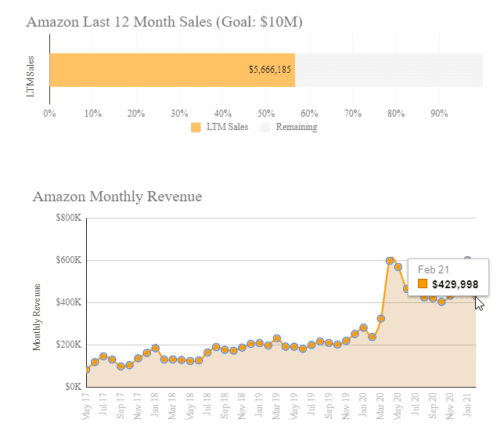Click the $800K y-axis label
The height and width of the screenshot is (437, 504).
[69, 218]
